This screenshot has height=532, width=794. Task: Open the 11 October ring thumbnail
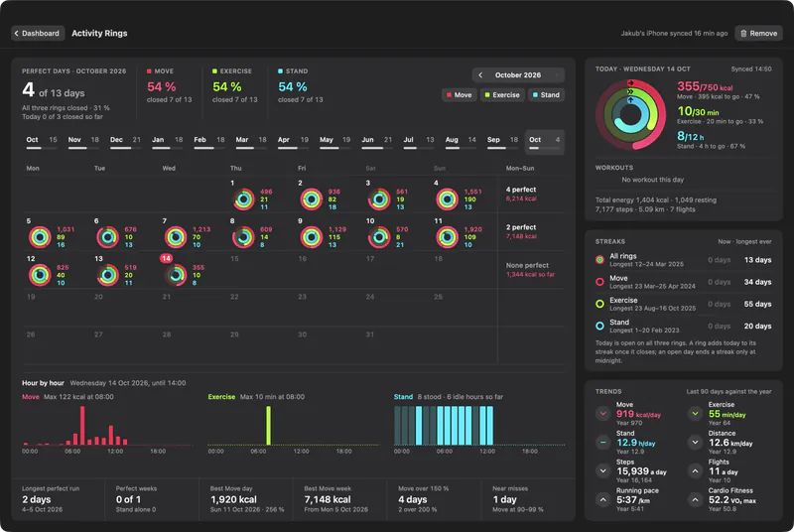(448, 237)
